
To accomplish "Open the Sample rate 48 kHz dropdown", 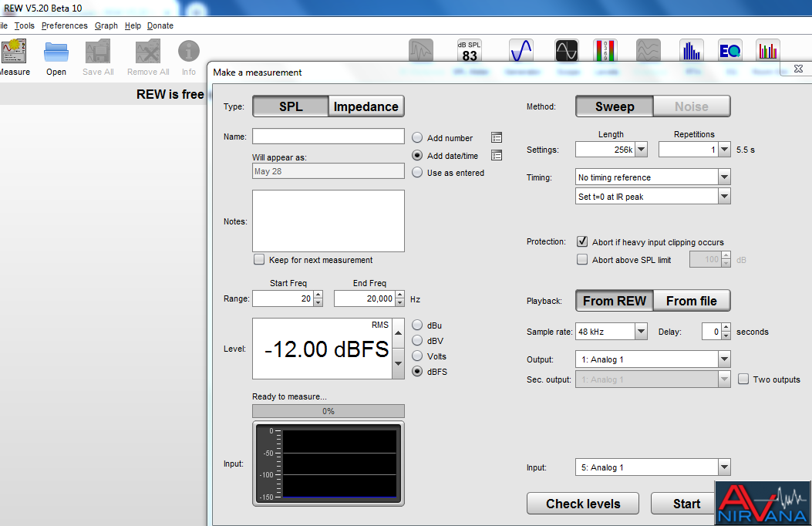I will coord(641,332).
